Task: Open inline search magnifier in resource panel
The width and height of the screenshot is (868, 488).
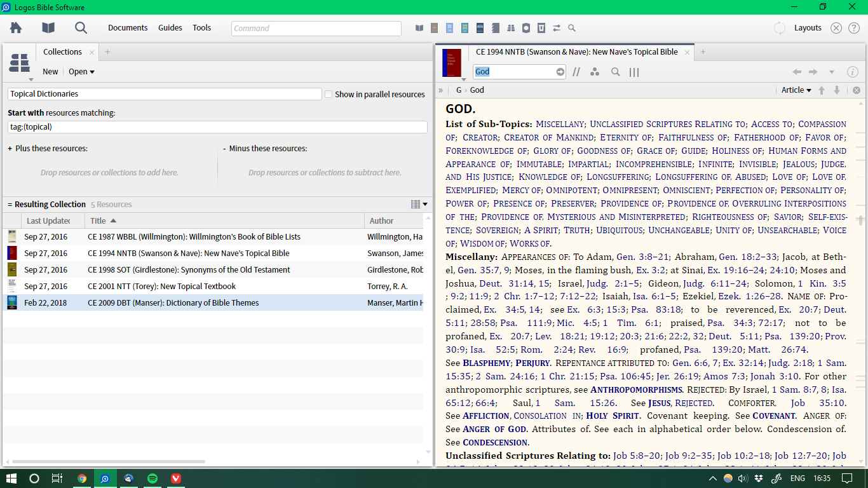Action: [615, 72]
